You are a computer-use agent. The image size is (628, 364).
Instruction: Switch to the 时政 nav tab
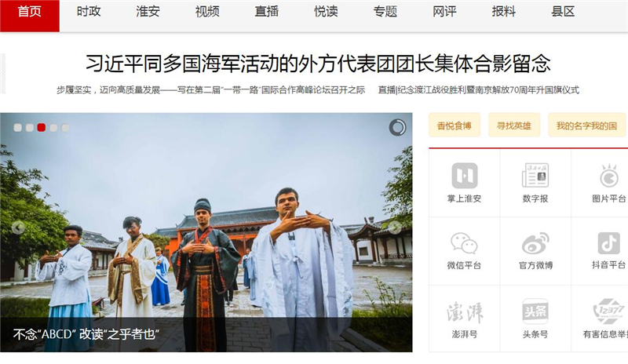click(89, 12)
